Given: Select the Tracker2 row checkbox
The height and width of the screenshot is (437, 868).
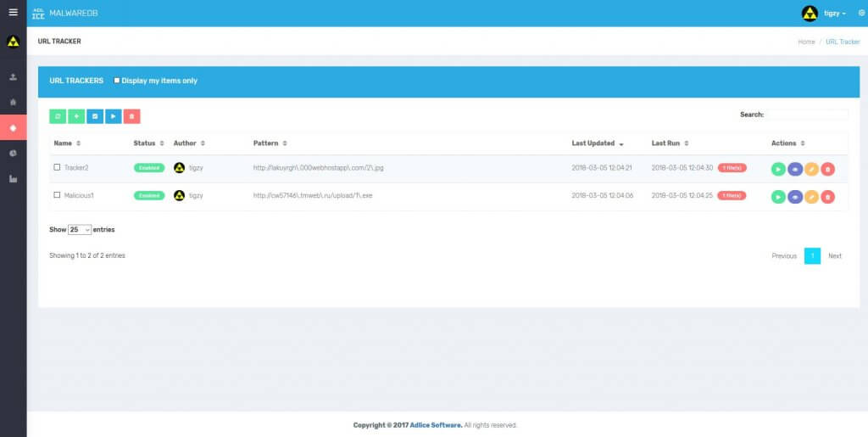Looking at the screenshot, I should coord(57,168).
